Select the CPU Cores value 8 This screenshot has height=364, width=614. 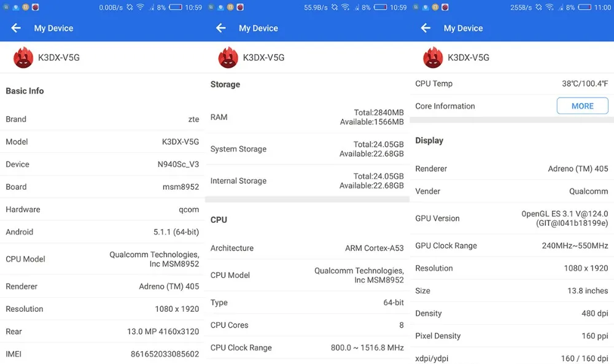402,325
